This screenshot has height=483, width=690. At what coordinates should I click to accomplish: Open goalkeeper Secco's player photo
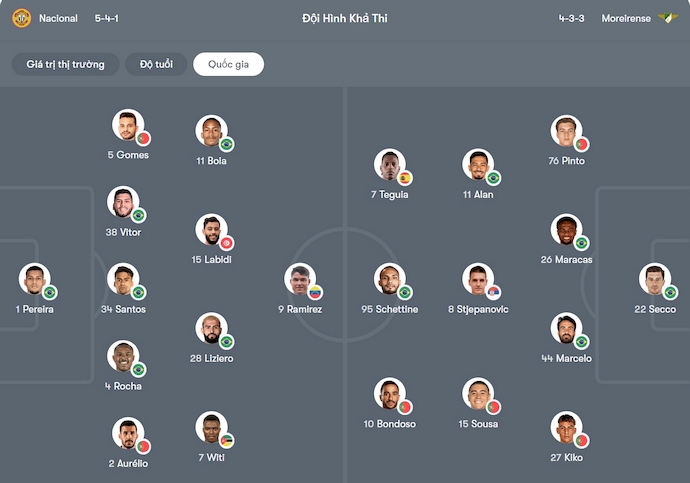[654, 279]
